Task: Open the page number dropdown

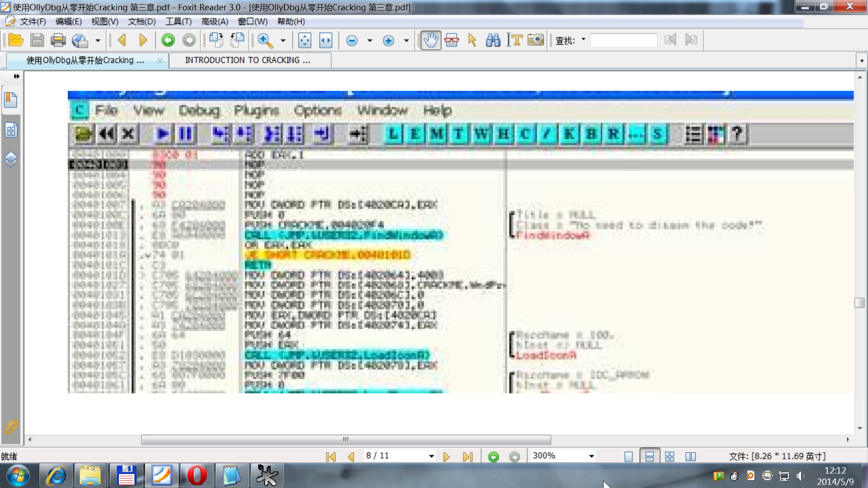Action: [431, 456]
